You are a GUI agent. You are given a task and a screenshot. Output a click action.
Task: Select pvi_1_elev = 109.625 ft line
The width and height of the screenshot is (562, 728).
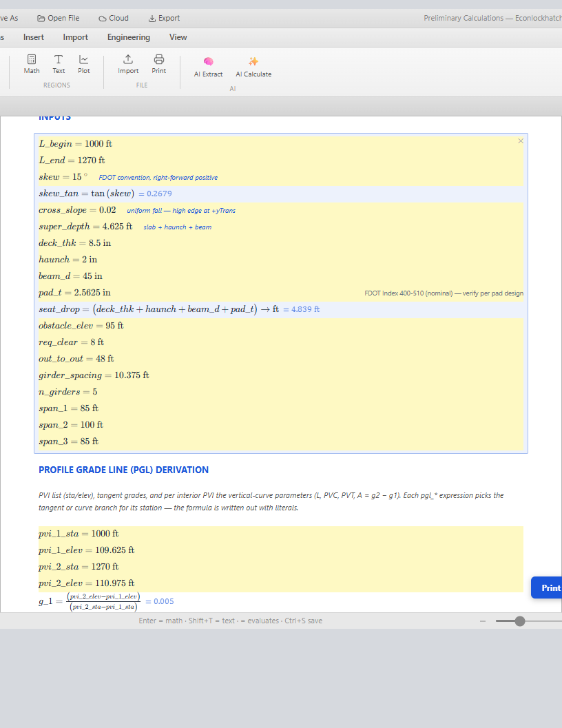[x=281, y=550]
